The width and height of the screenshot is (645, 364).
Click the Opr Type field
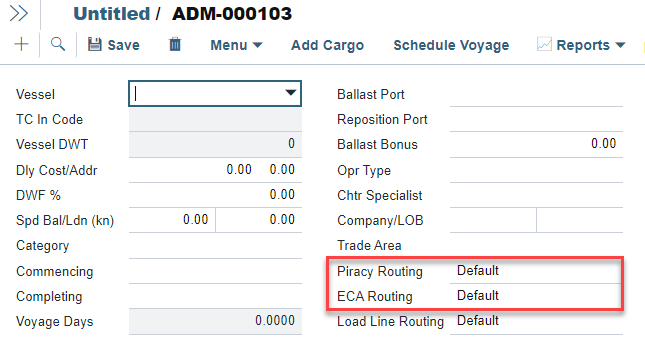(536, 170)
